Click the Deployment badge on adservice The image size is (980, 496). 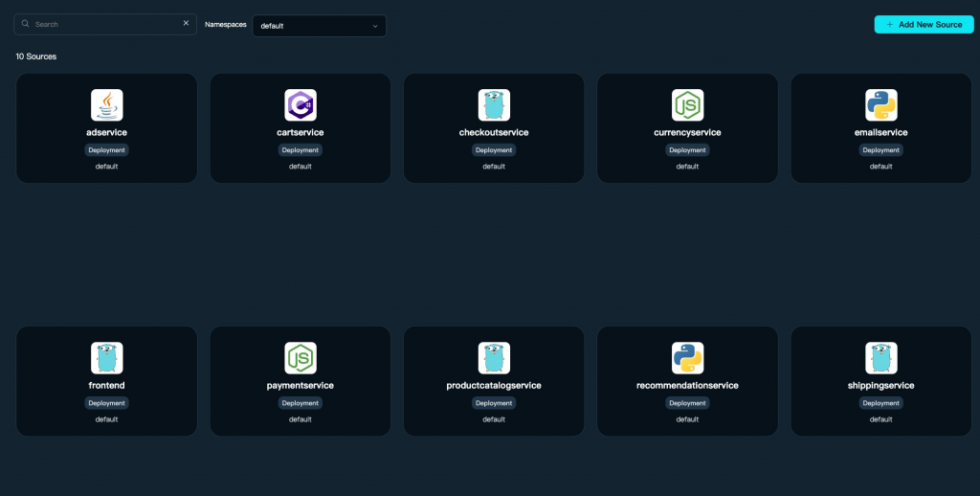point(107,150)
